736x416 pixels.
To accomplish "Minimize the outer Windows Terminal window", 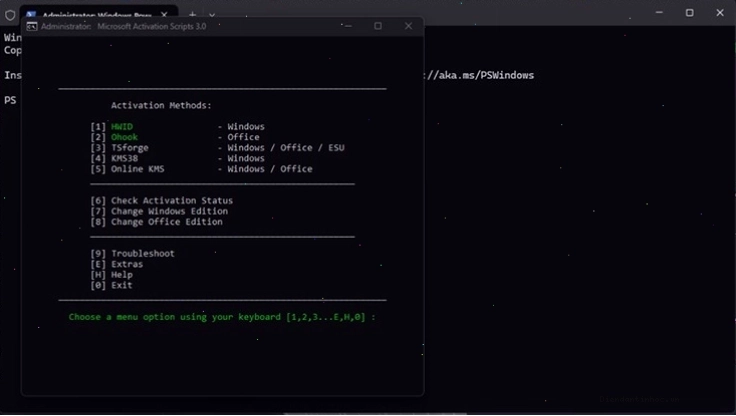I will pos(659,13).
